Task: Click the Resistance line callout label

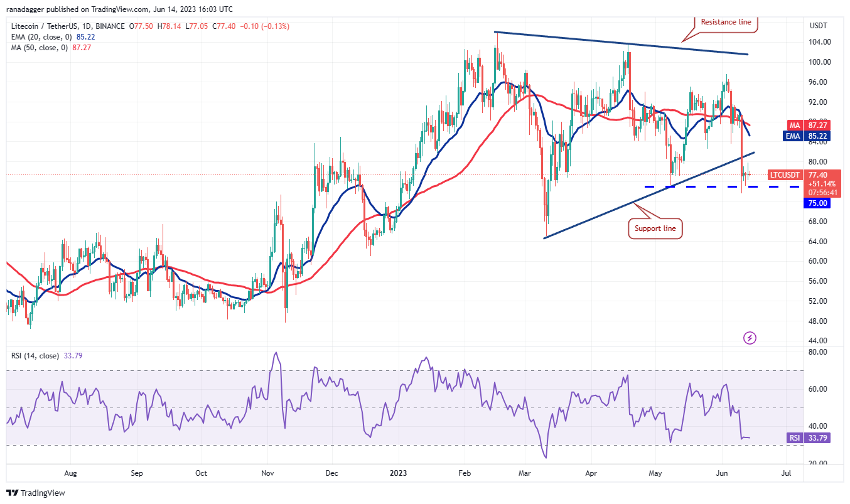Action: pos(726,22)
